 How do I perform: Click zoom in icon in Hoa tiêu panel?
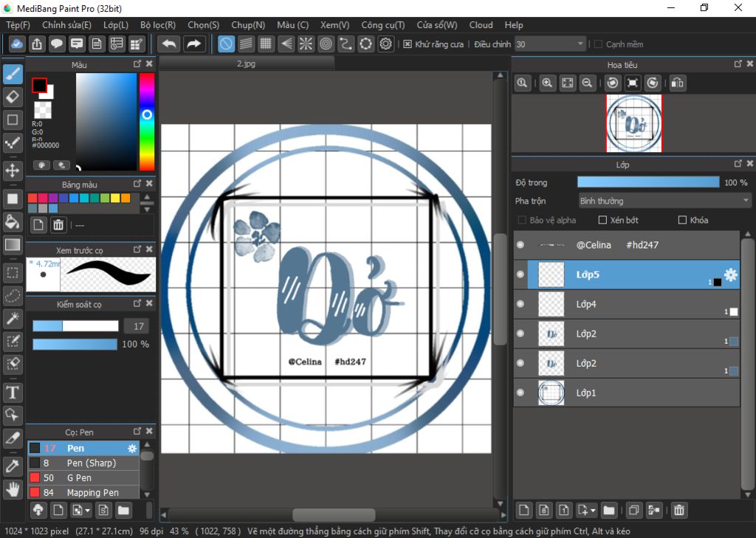pyautogui.click(x=547, y=83)
